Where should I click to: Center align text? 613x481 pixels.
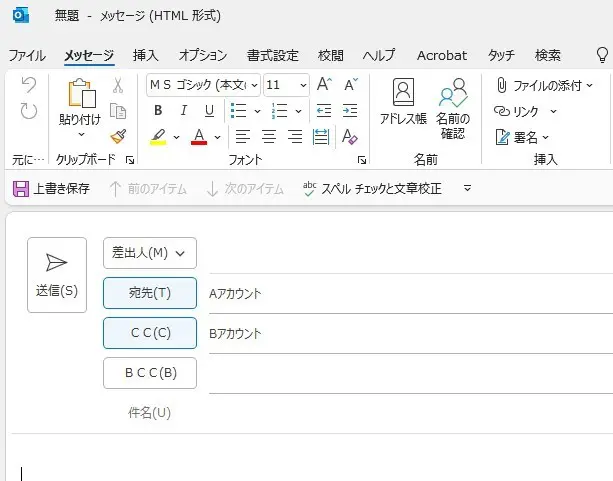click(x=269, y=137)
